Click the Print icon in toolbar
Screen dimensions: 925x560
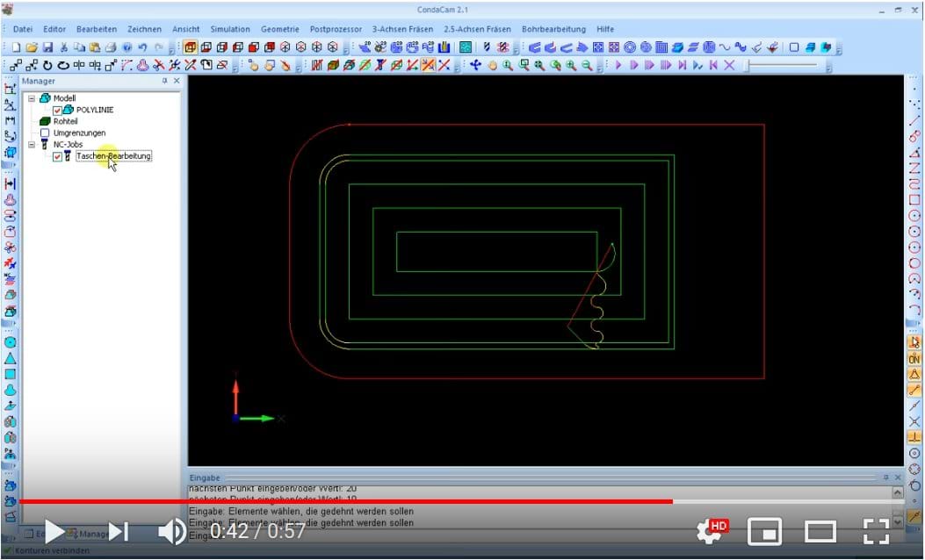click(x=111, y=47)
